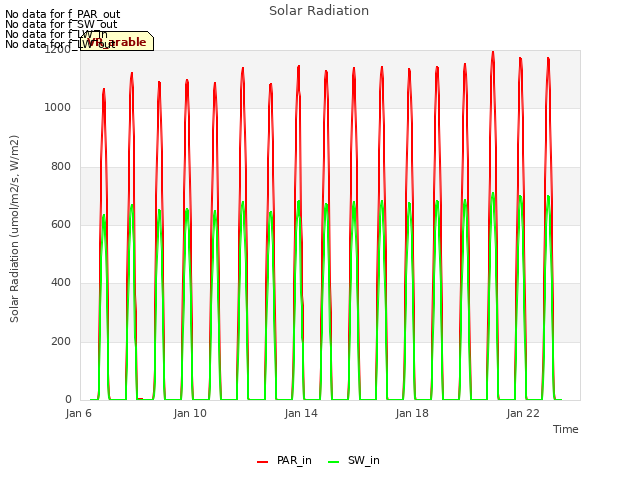Click the PAR_in legend entry
The width and height of the screenshot is (640, 480).
point(284,460)
